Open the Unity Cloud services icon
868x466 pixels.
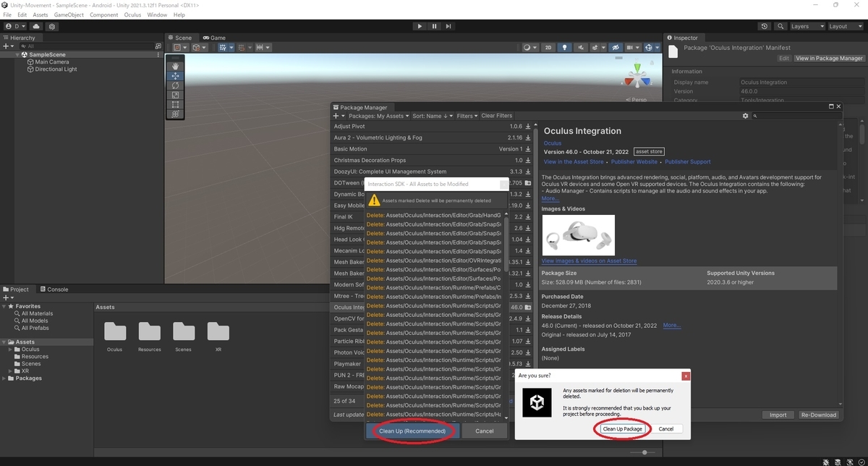coord(37,26)
